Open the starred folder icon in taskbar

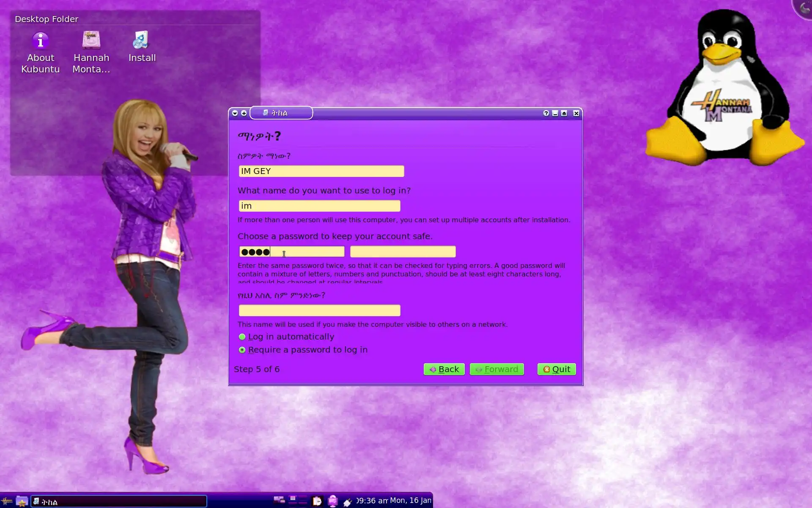click(x=22, y=502)
